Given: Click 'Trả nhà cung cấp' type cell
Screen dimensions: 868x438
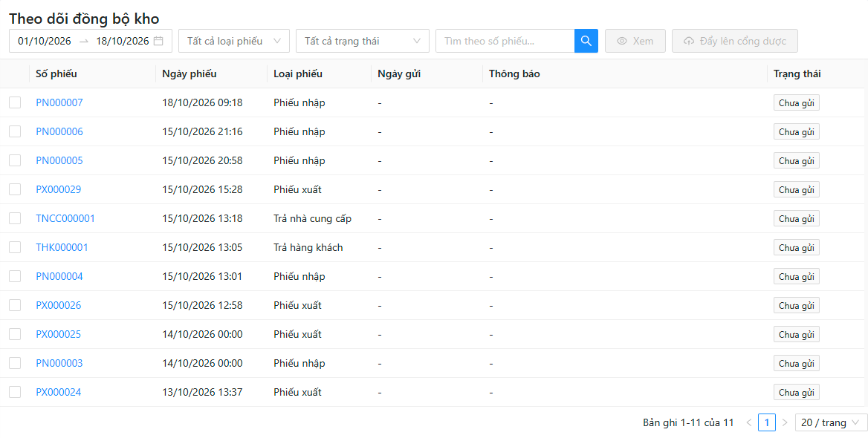Looking at the screenshot, I should coord(312,218).
